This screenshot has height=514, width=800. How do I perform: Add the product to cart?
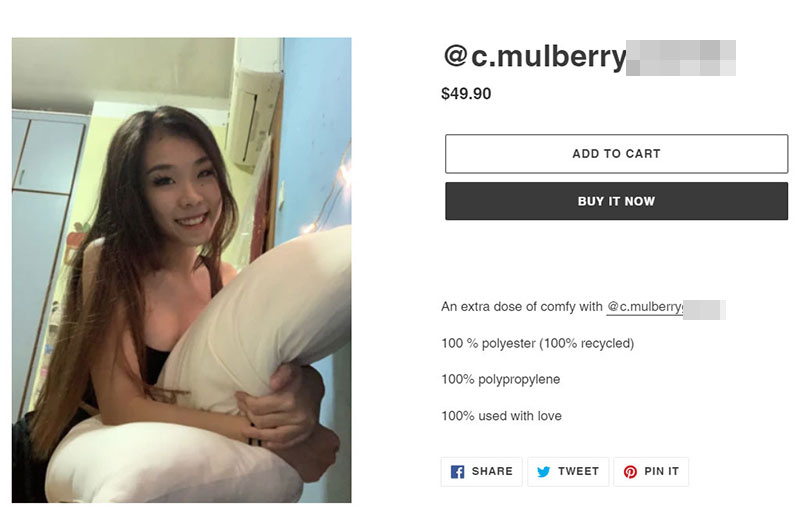616,154
